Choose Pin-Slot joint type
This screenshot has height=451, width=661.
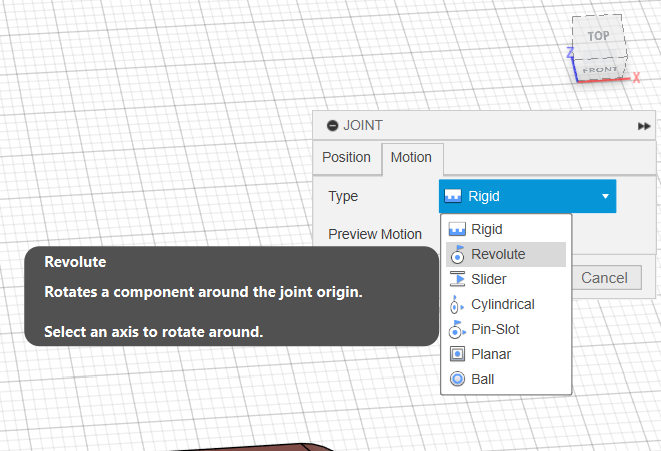pyautogui.click(x=506, y=329)
